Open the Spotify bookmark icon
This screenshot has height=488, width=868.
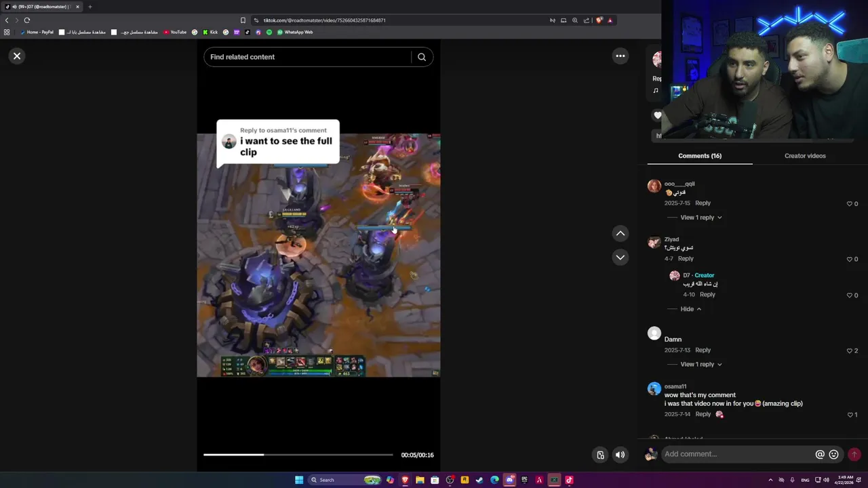(x=269, y=32)
